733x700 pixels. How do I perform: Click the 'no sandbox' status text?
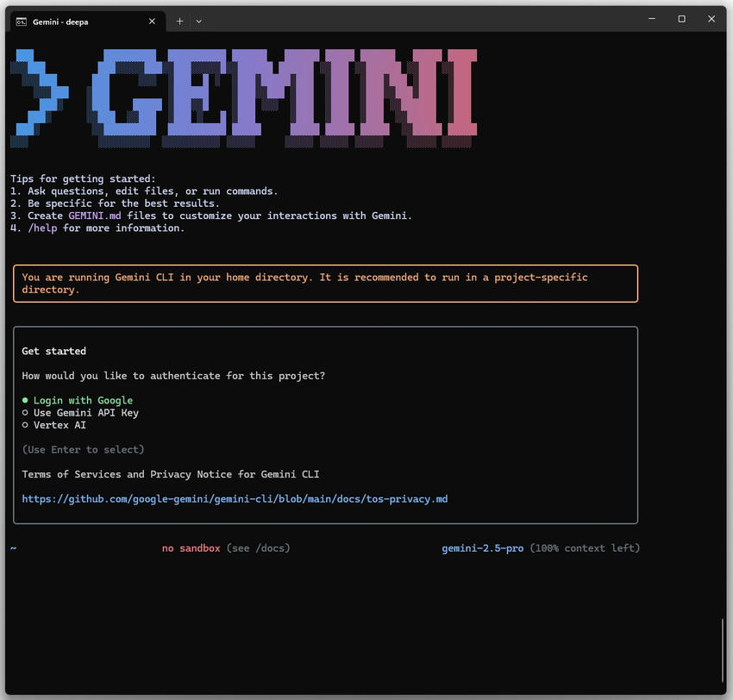pos(191,548)
